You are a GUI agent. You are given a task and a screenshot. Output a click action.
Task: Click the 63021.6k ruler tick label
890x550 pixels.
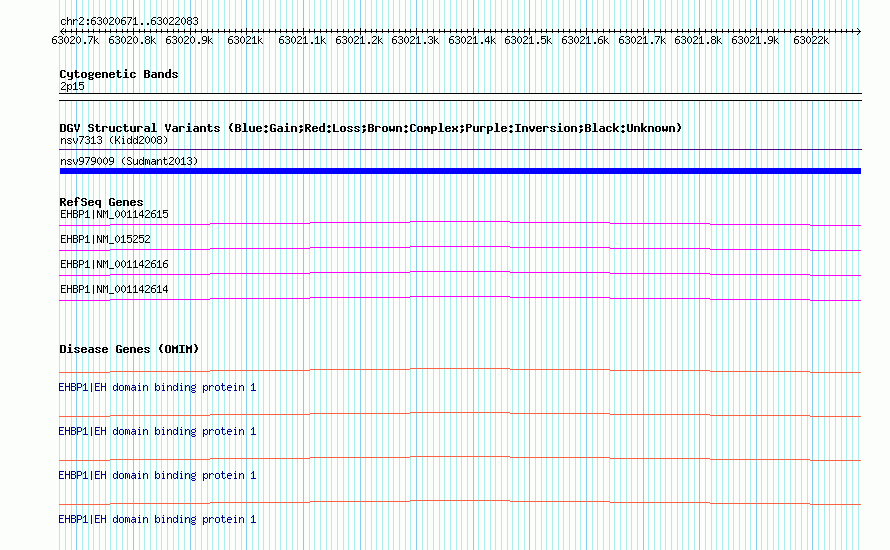pos(585,40)
